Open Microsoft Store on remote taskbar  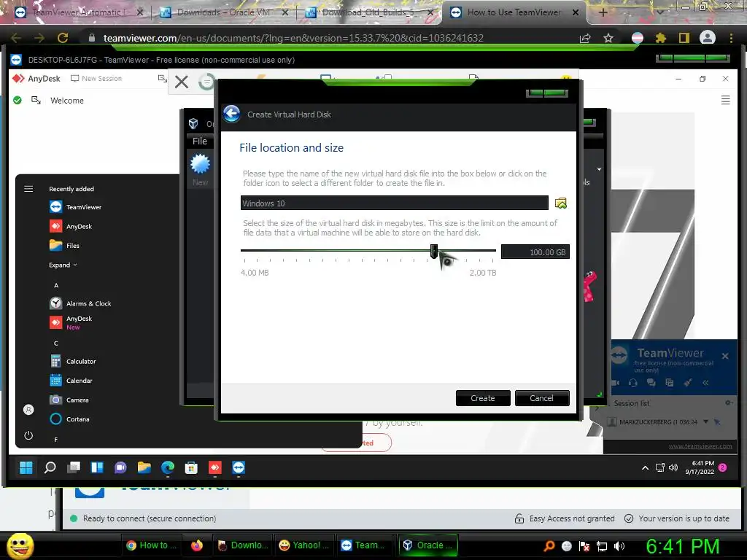191,467
